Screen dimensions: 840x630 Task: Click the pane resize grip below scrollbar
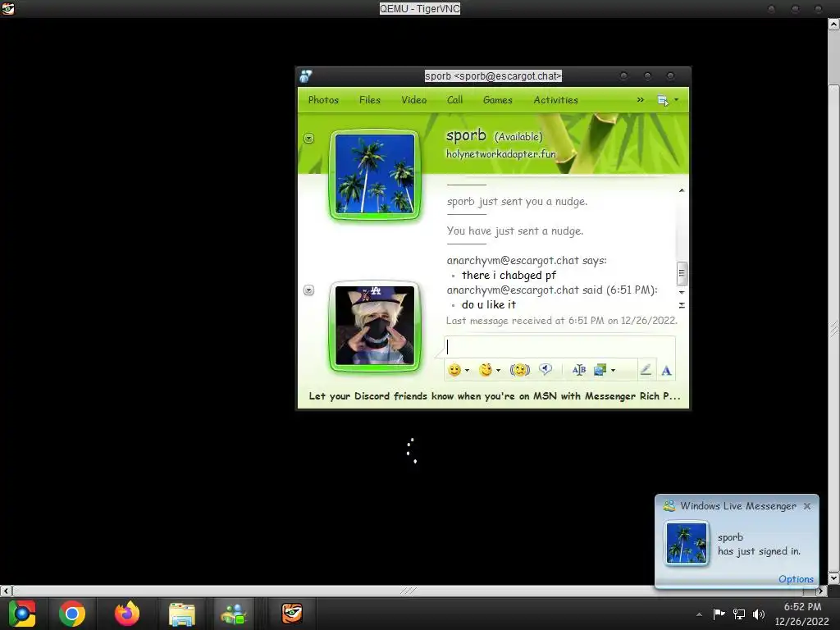coord(682,305)
